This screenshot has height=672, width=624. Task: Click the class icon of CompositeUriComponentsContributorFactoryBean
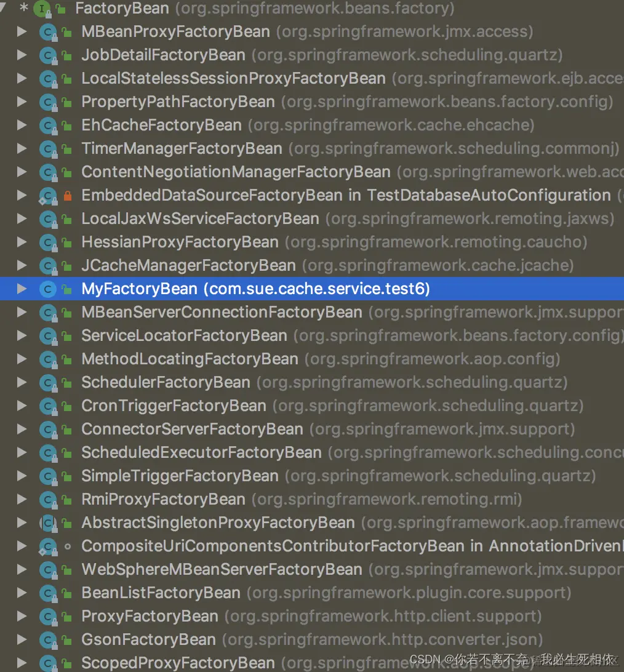pyautogui.click(x=48, y=546)
